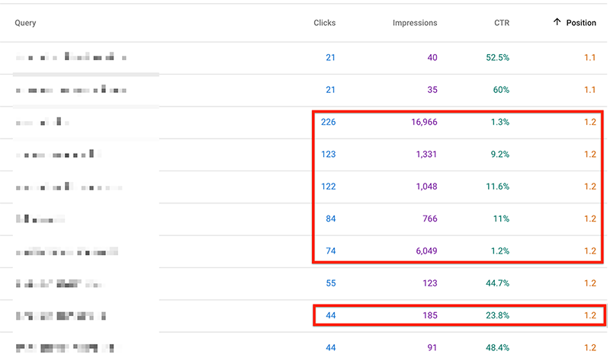Image resolution: width=610 pixels, height=364 pixels.
Task: Select position 1.1 in the 35 impressions row
Action: [x=589, y=90]
